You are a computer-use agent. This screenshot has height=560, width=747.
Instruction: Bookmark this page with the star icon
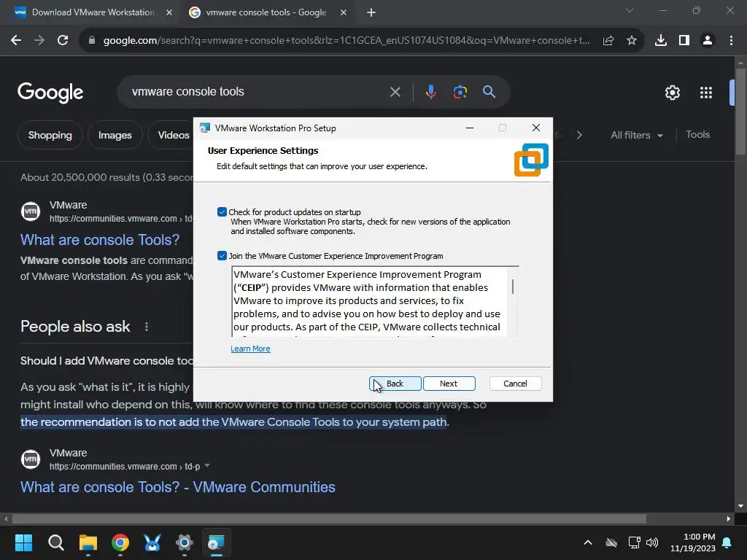pyautogui.click(x=632, y=41)
